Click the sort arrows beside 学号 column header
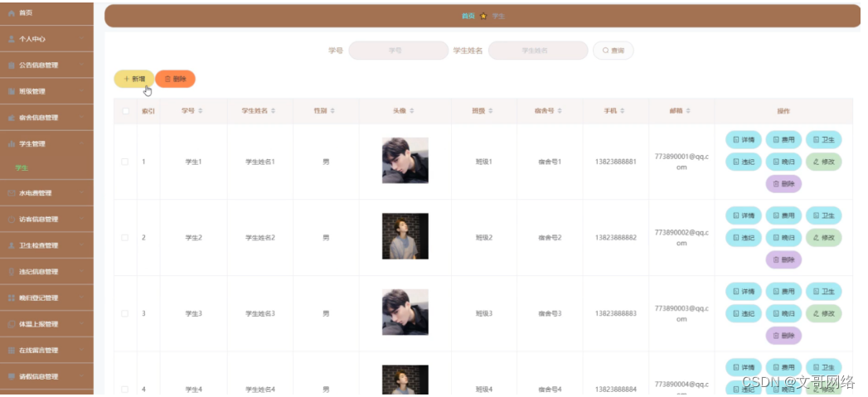This screenshot has width=868, height=397. (201, 111)
